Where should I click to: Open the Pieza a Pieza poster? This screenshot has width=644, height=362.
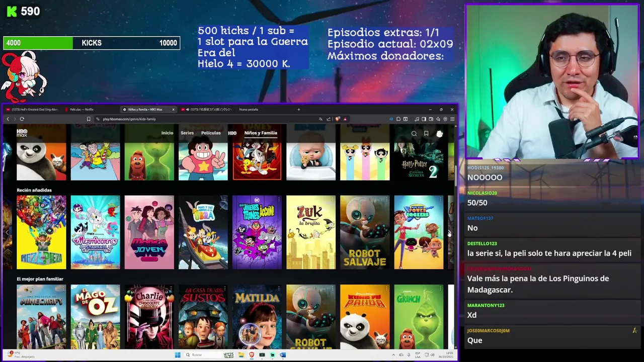[x=41, y=232]
